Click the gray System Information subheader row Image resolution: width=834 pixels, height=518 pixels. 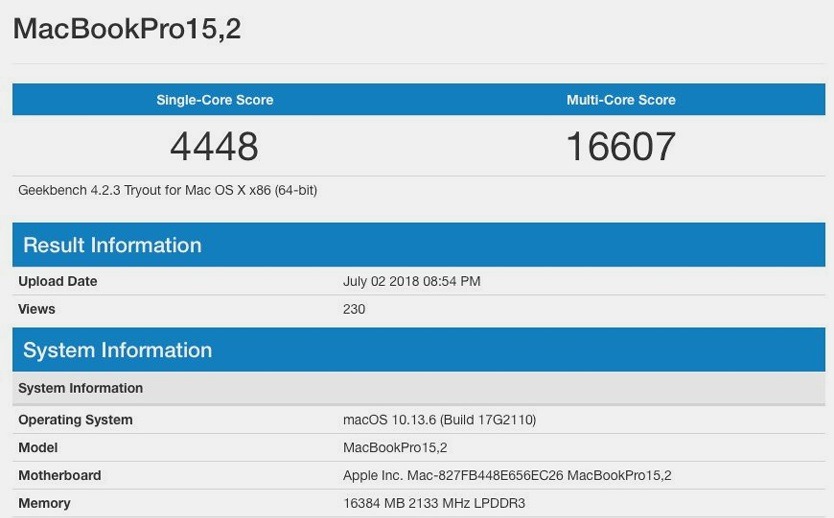click(419, 388)
